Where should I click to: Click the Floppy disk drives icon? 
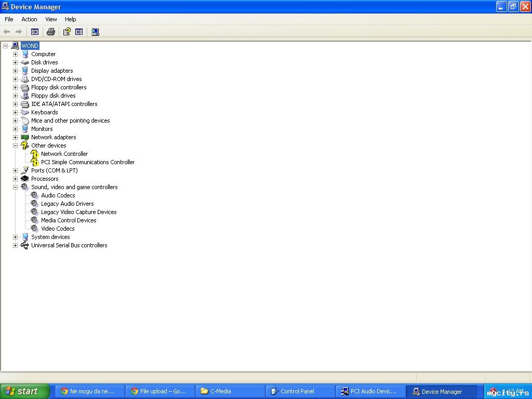coord(25,96)
